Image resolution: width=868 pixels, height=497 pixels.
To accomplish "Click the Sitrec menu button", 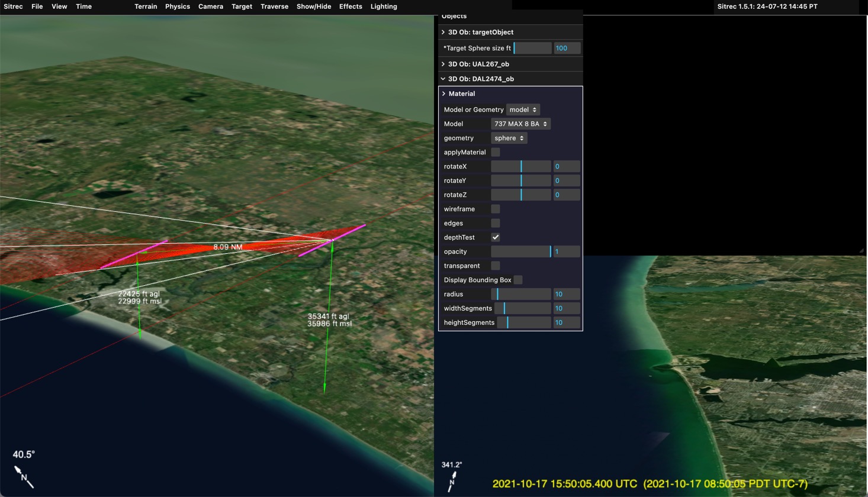I will 13,7.
